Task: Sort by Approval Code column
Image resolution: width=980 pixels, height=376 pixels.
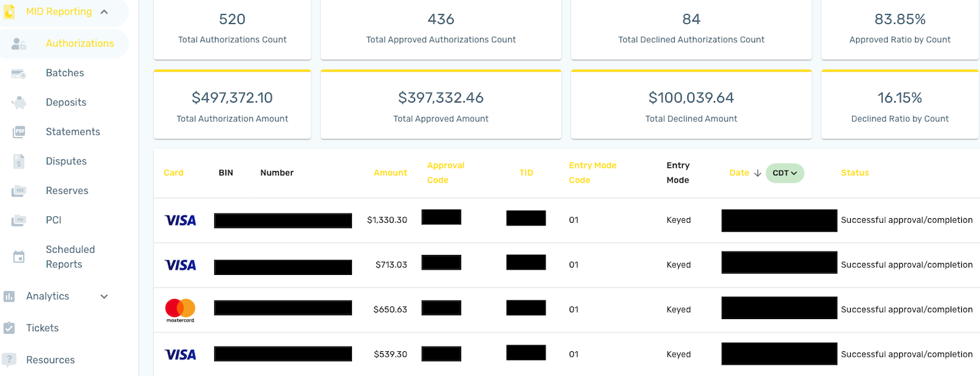Action: [x=446, y=173]
